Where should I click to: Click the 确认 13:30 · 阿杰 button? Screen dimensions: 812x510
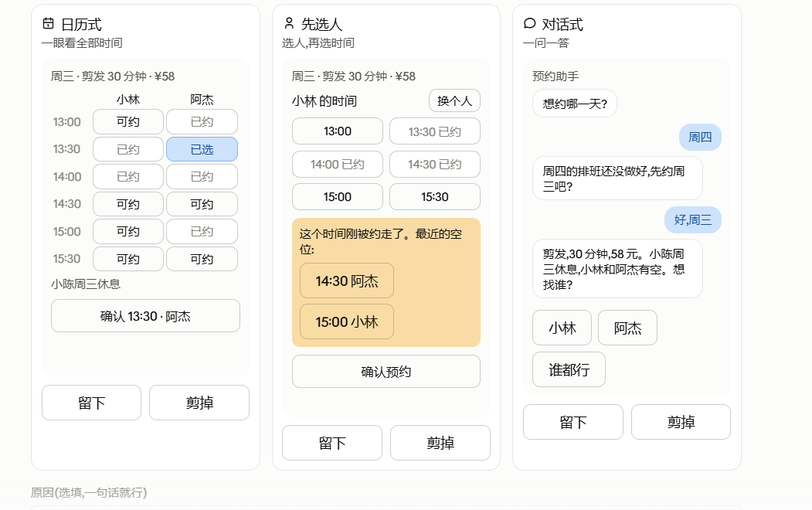pyautogui.click(x=145, y=316)
